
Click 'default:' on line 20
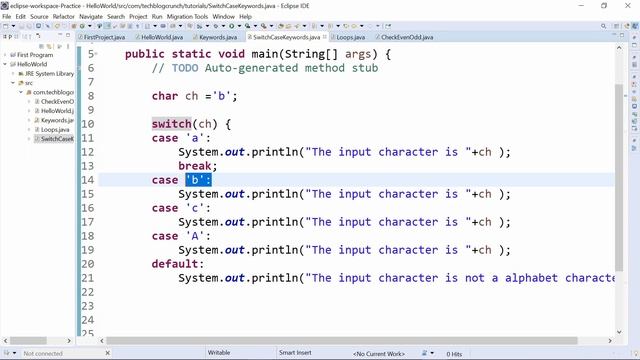(x=178, y=264)
